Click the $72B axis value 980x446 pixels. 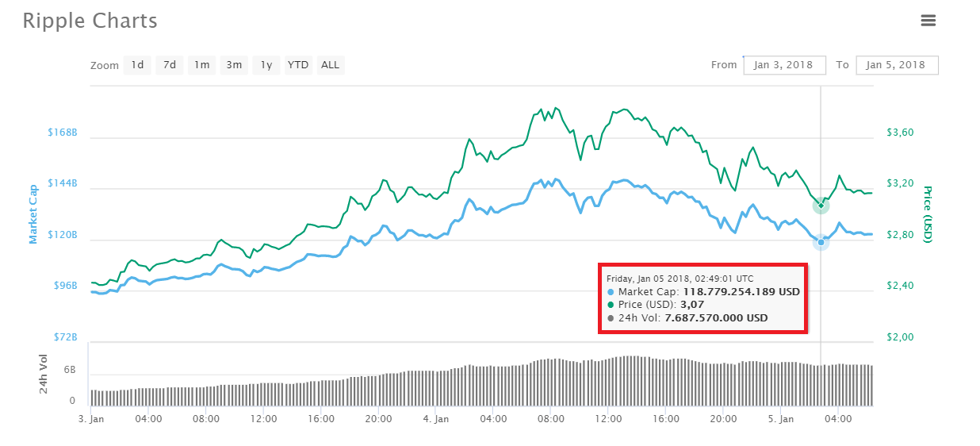tap(67, 337)
